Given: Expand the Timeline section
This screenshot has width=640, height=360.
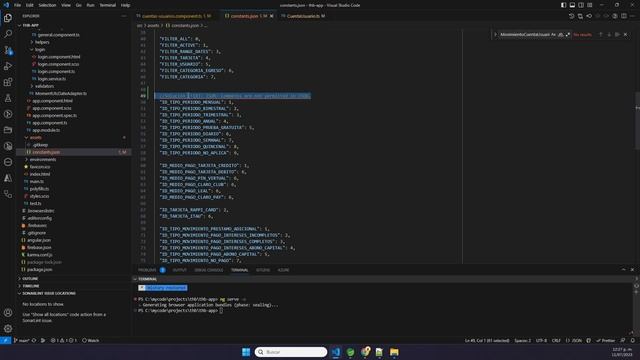Looking at the screenshot, I should 31,286.
